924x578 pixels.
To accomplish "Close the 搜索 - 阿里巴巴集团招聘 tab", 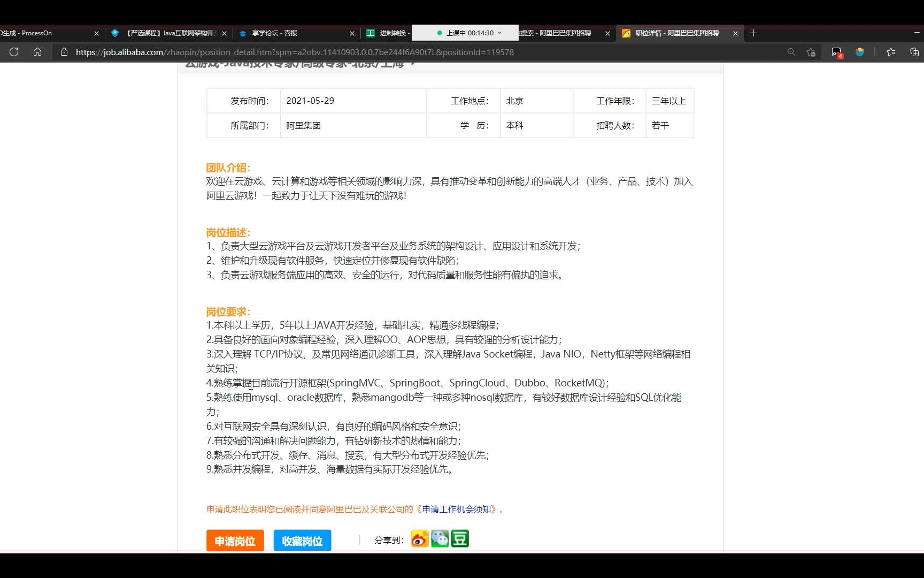I will [607, 33].
